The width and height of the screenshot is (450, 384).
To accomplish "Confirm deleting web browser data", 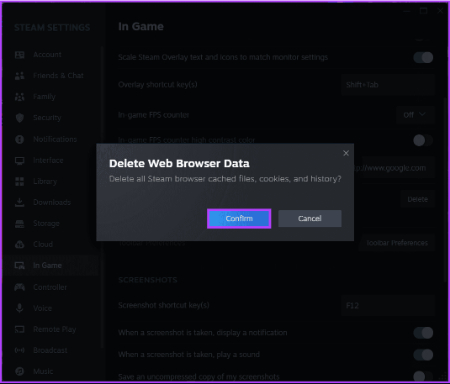I will coord(239,219).
